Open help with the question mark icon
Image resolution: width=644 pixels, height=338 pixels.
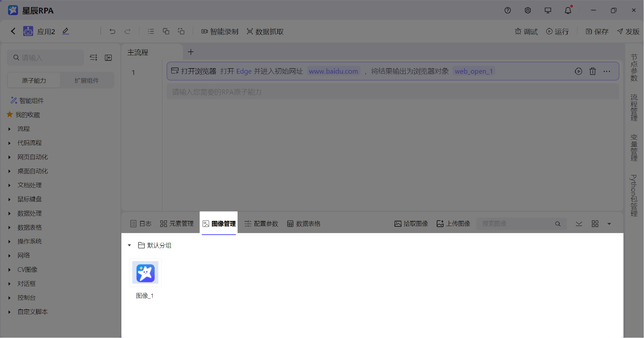(x=508, y=10)
